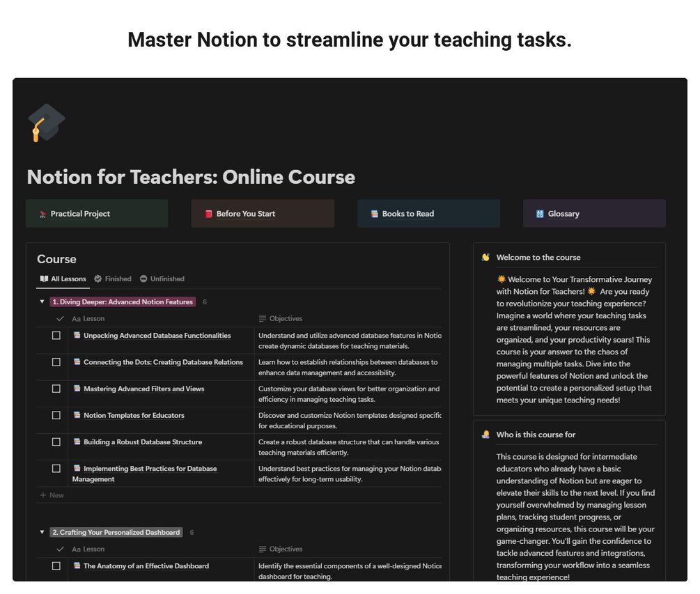Click the graduation cap page icon
Viewport: 700px width, 594px height.
(x=46, y=123)
